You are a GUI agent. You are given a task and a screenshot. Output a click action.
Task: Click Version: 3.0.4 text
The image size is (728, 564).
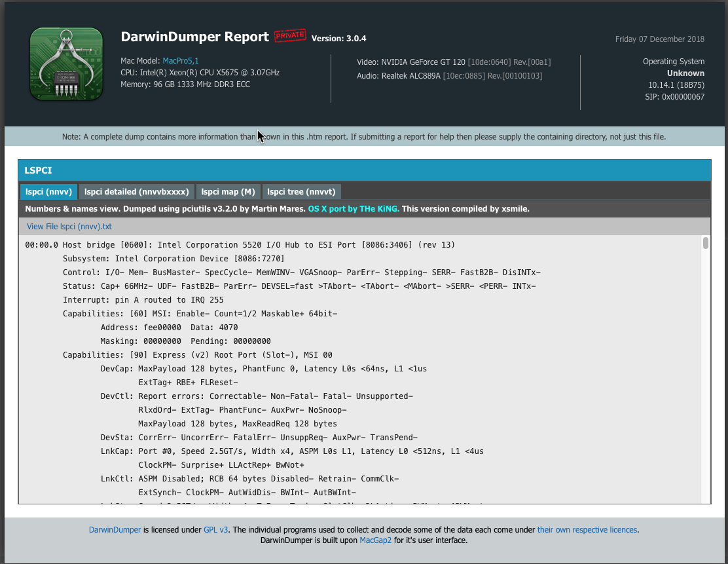(x=338, y=39)
